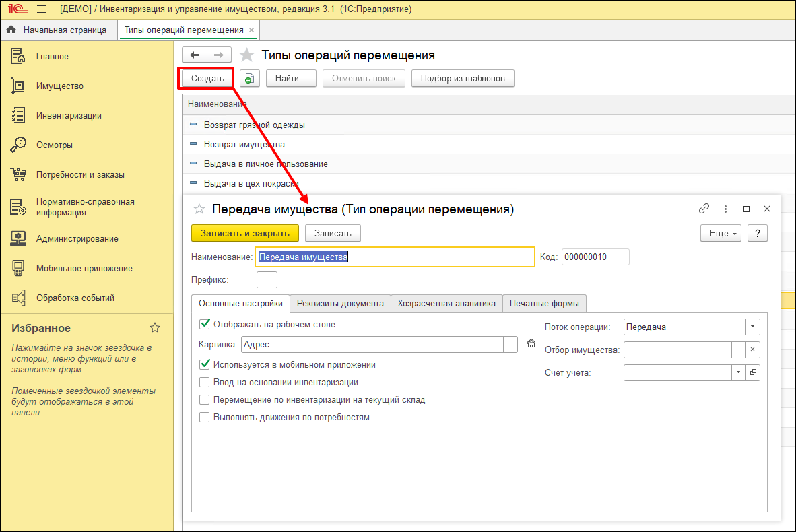This screenshot has width=796, height=532.
Task: Expand the Поток операции dropdown
Action: click(x=752, y=327)
